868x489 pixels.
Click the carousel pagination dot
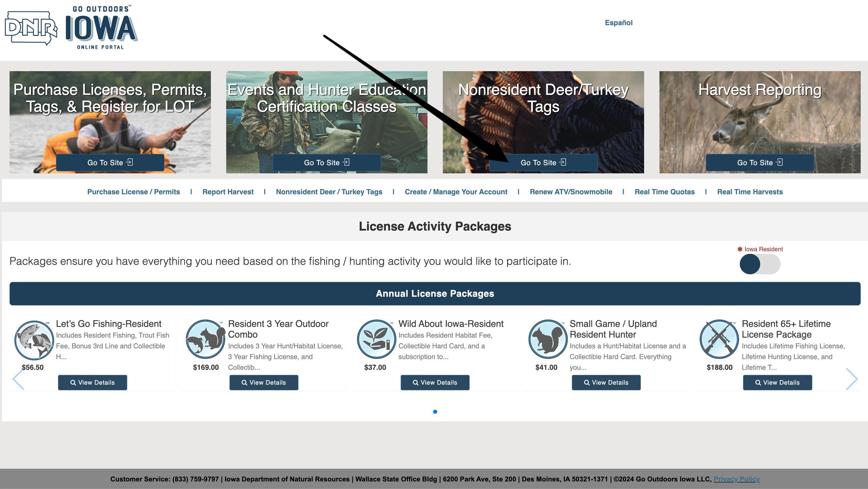point(435,412)
